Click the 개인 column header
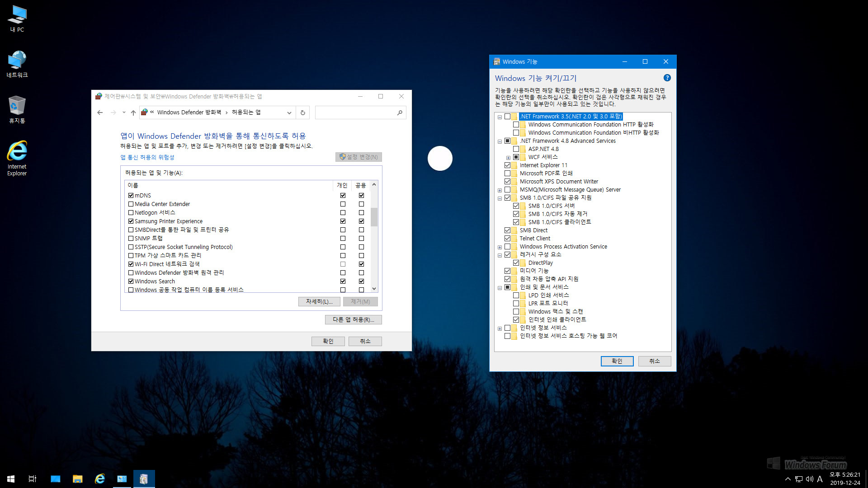The image size is (868, 488). click(x=342, y=185)
